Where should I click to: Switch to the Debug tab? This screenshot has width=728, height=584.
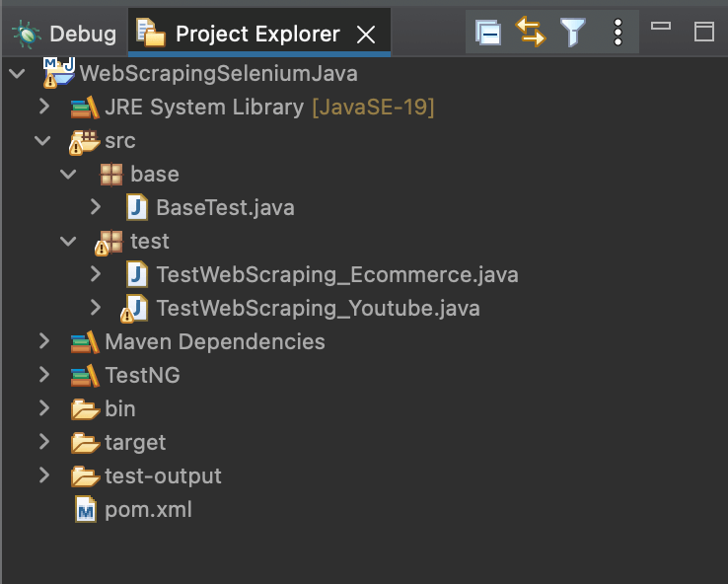pyautogui.click(x=65, y=34)
